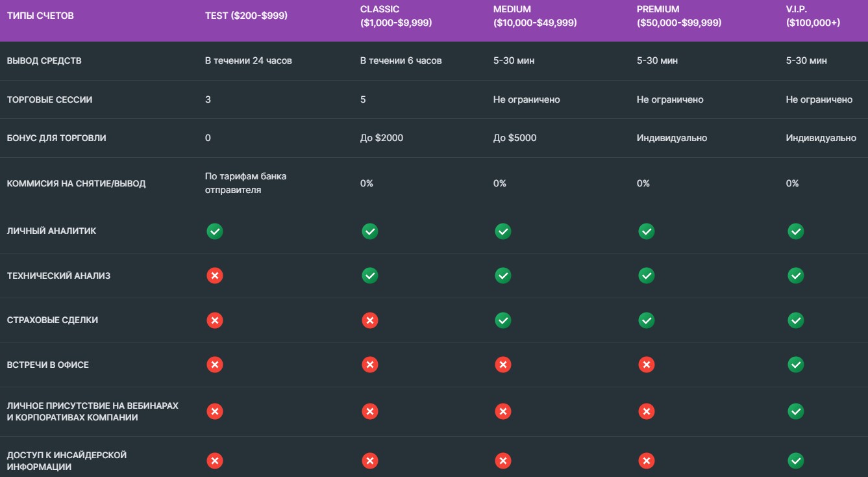This screenshot has height=477, width=868.
Task: Click red cross for ВСТРЕЧИ В ОФИСЕ under PREMIUM
Action: (647, 365)
